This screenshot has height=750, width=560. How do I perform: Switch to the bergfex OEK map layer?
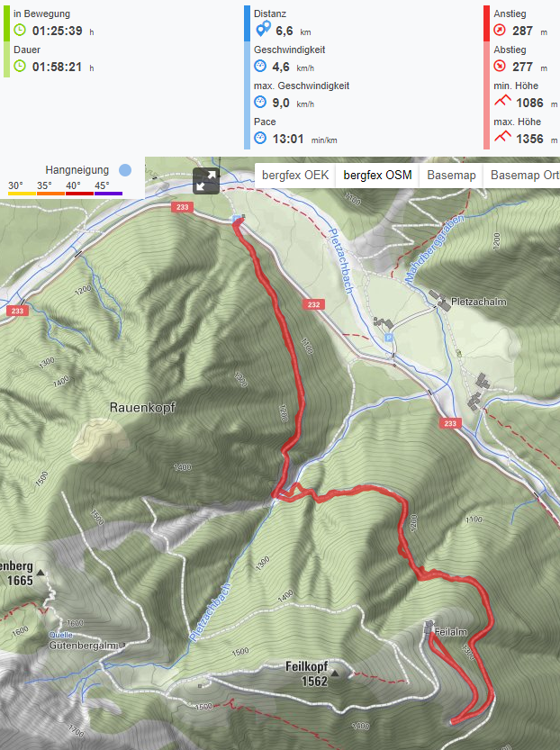[x=295, y=175]
